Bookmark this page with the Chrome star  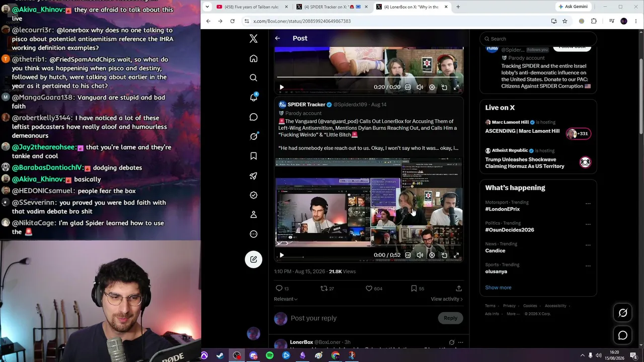tap(565, 21)
